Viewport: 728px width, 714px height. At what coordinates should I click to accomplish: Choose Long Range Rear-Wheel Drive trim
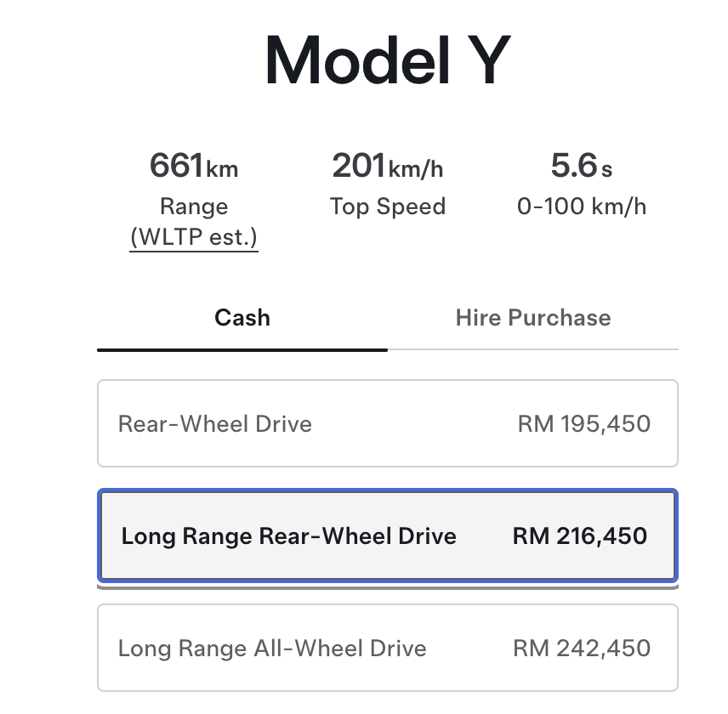coord(388,535)
